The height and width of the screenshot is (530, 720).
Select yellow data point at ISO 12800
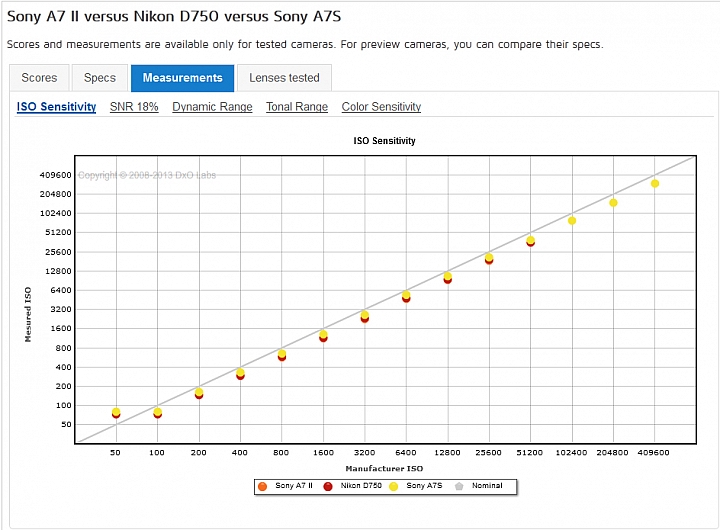coord(448,276)
